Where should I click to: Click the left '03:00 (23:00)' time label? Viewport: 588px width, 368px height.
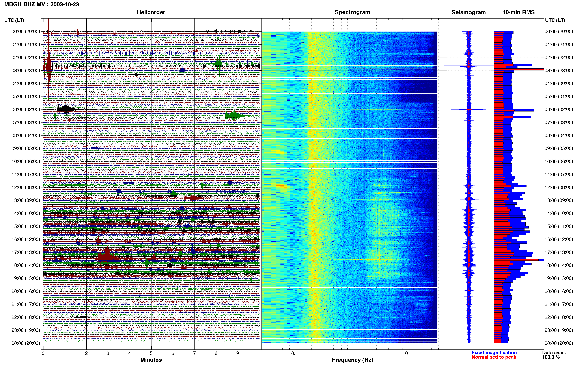[x=26, y=71]
